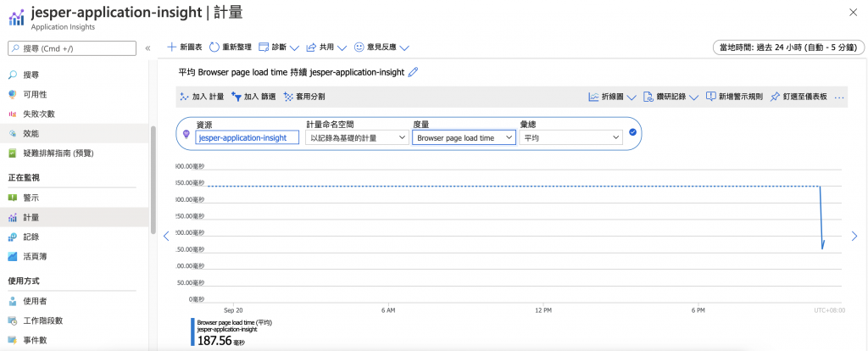The height and width of the screenshot is (351, 868).
Task: Open the 計量命名空間 dropdown
Action: [x=357, y=138]
